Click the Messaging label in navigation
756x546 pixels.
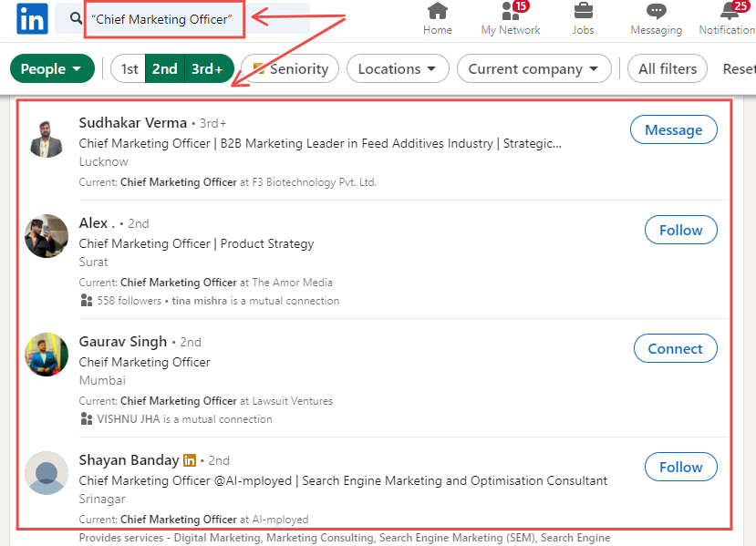click(657, 30)
